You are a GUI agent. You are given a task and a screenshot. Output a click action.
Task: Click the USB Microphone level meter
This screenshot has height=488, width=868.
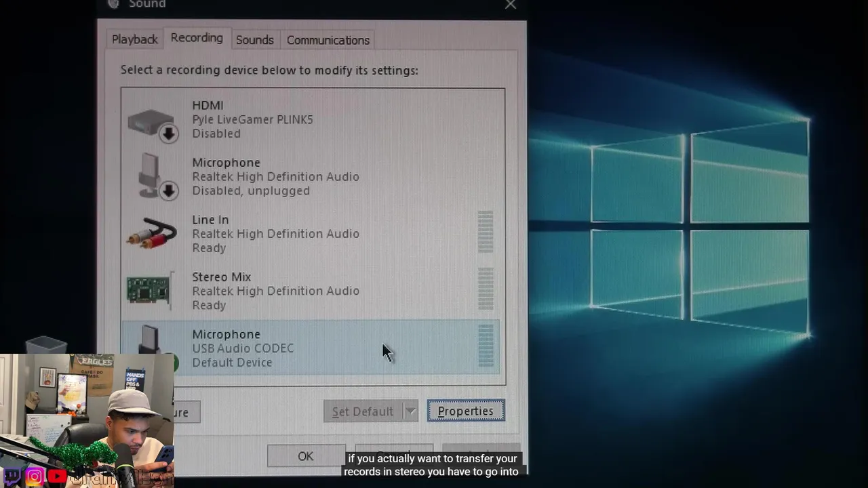[486, 346]
